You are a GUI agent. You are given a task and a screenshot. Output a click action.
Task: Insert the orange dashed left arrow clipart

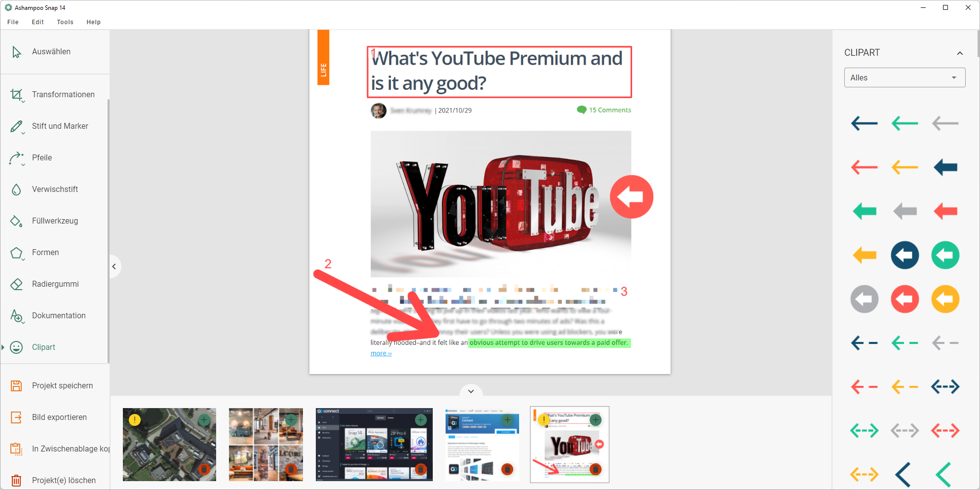[x=905, y=386]
